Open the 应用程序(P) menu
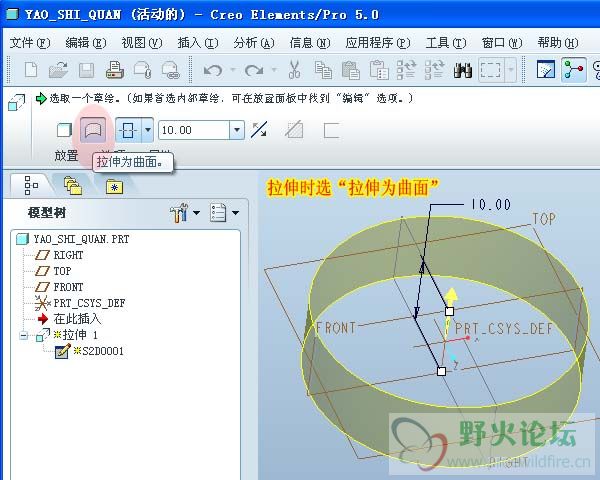Viewport: 600px width, 480px height. [x=378, y=42]
